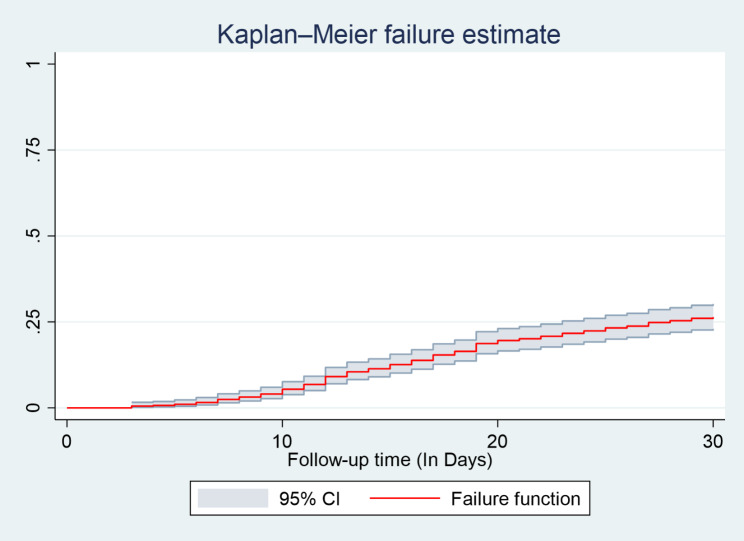Image resolution: width=744 pixels, height=541 pixels.
Task: Click the red curve's flat start near day 1
Action: pyautogui.click(x=89, y=408)
